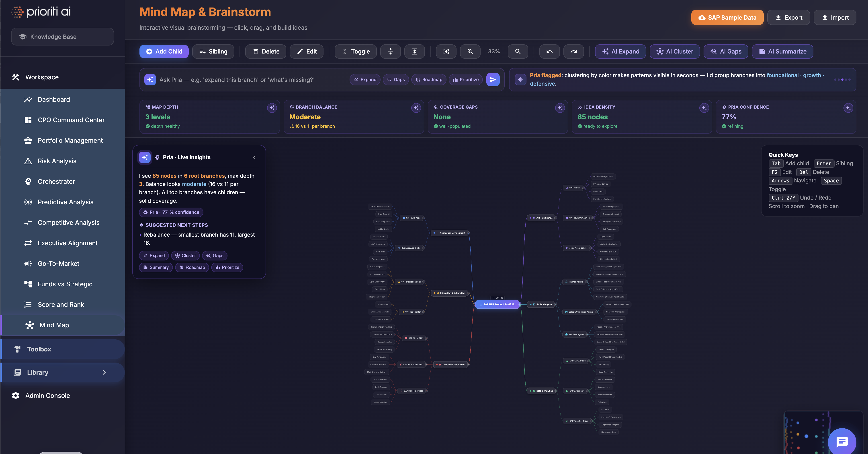Open Dashboard in the sidebar
The image size is (868, 454).
tap(63, 99)
